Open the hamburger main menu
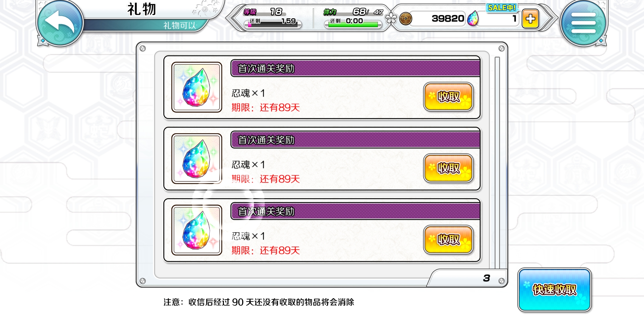The image size is (644, 322). click(x=583, y=23)
